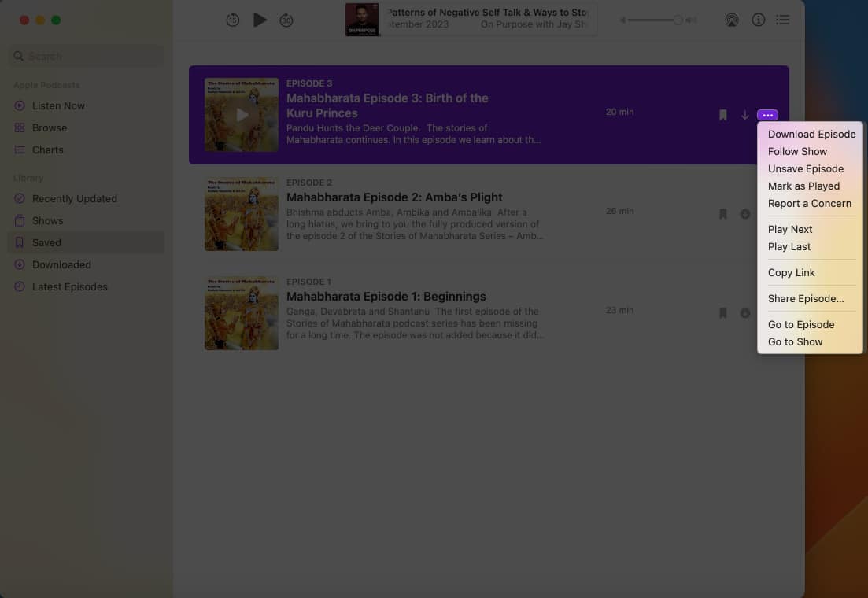This screenshot has height=598, width=868.
Task: Choose Report a Concern
Action: tap(810, 203)
